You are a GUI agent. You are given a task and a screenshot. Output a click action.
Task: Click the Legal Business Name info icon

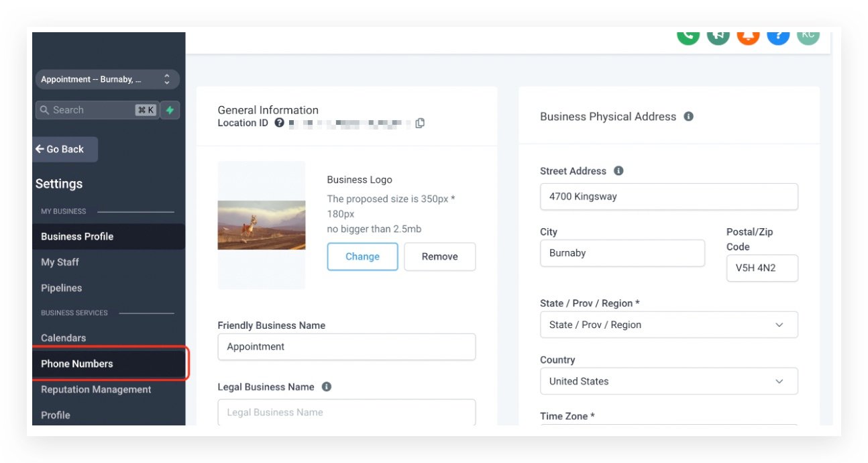click(327, 387)
